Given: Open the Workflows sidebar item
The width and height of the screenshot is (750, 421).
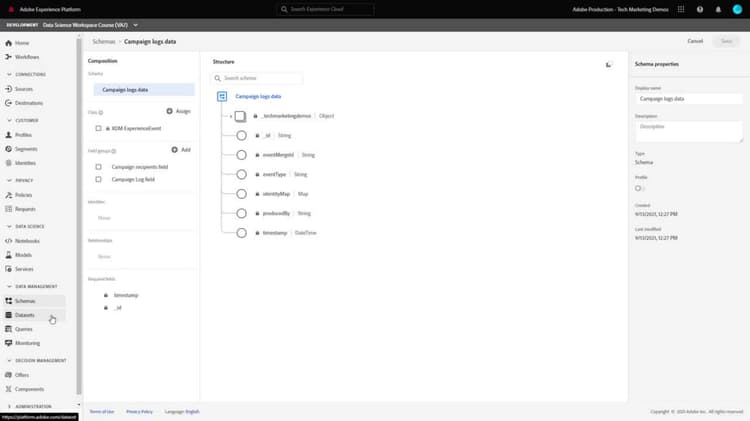Looking at the screenshot, I should (27, 57).
